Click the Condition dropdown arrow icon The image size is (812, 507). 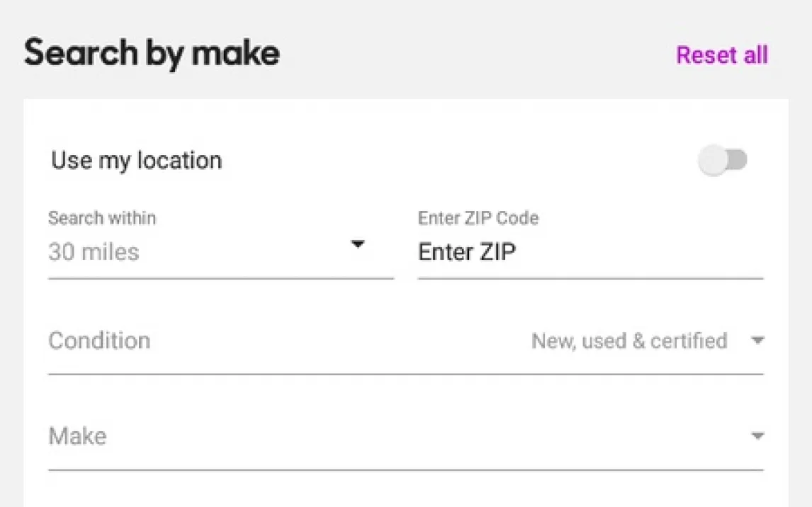point(757,341)
